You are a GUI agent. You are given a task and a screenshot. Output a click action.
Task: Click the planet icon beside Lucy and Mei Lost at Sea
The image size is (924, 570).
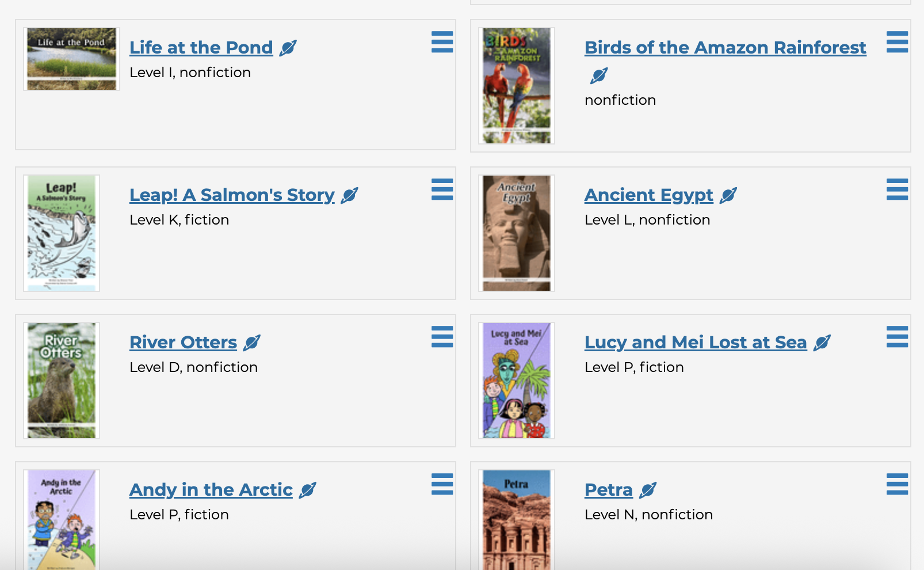(822, 343)
